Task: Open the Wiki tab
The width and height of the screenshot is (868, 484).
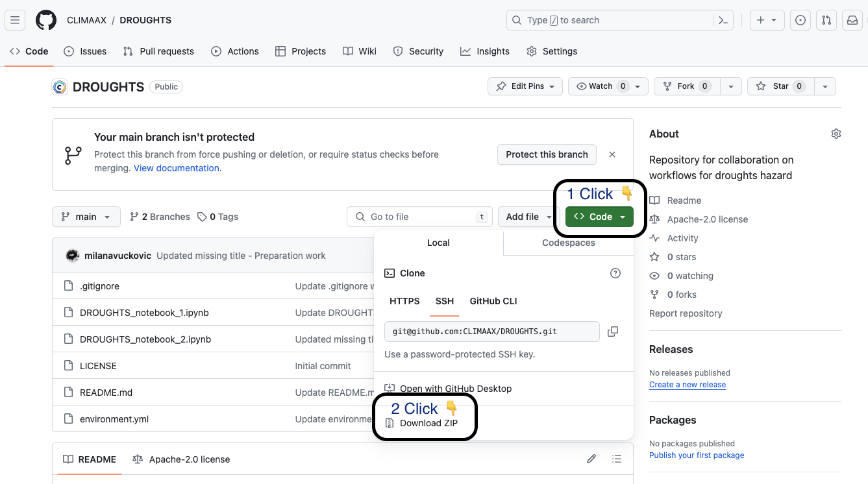Action: (360, 51)
